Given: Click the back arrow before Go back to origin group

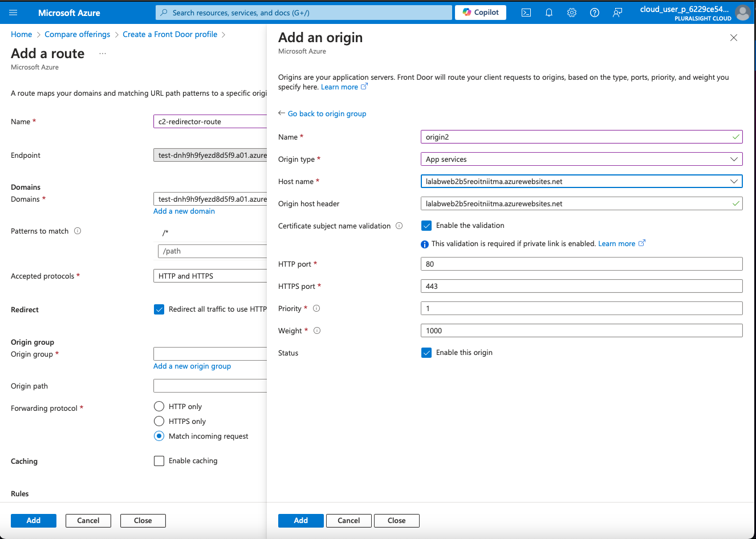Looking at the screenshot, I should [282, 113].
